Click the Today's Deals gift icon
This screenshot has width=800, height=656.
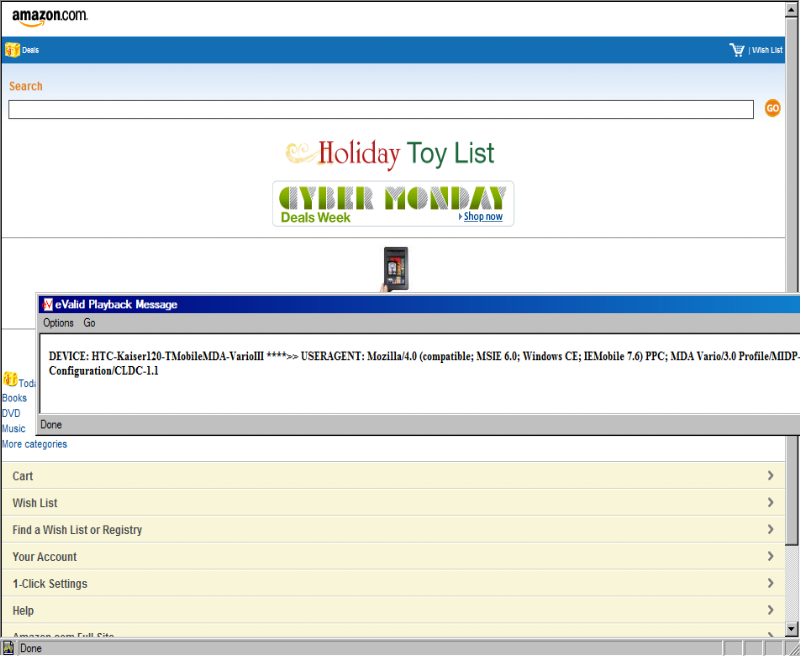[10, 379]
